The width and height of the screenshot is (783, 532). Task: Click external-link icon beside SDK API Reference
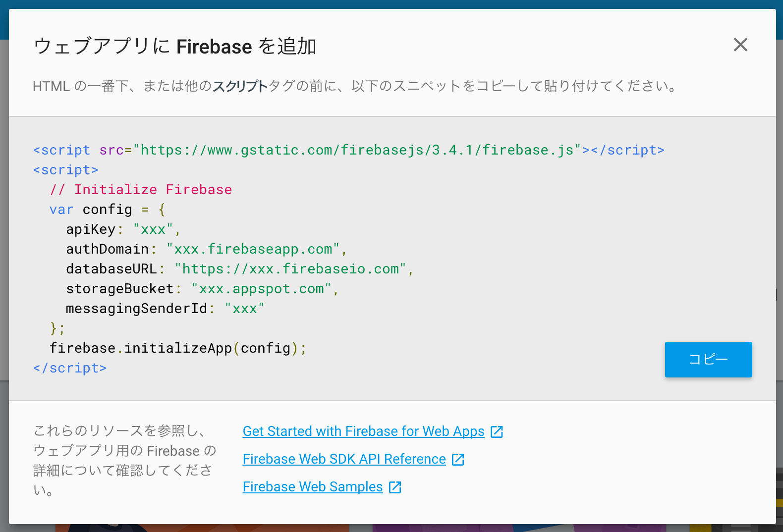tap(458, 460)
